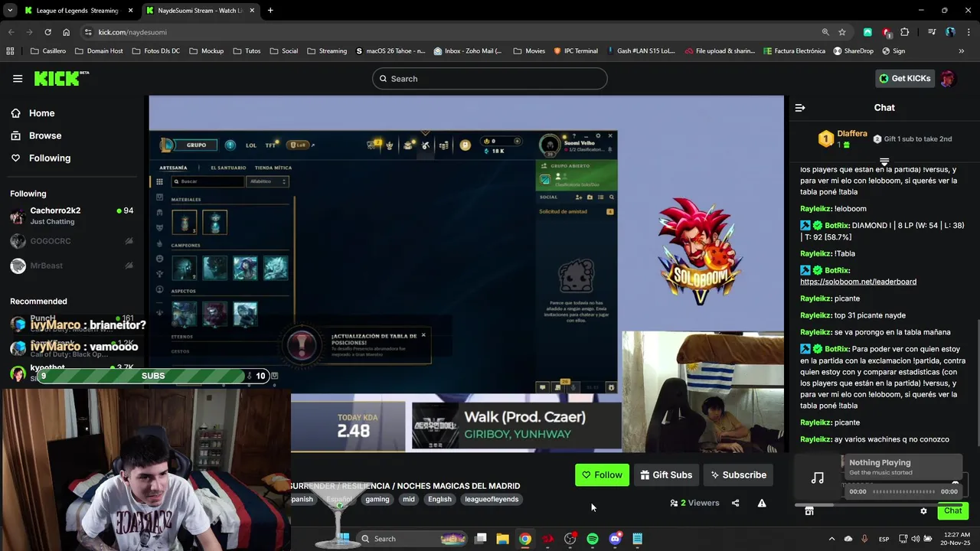Open the Movies bookmark folder

529,51
